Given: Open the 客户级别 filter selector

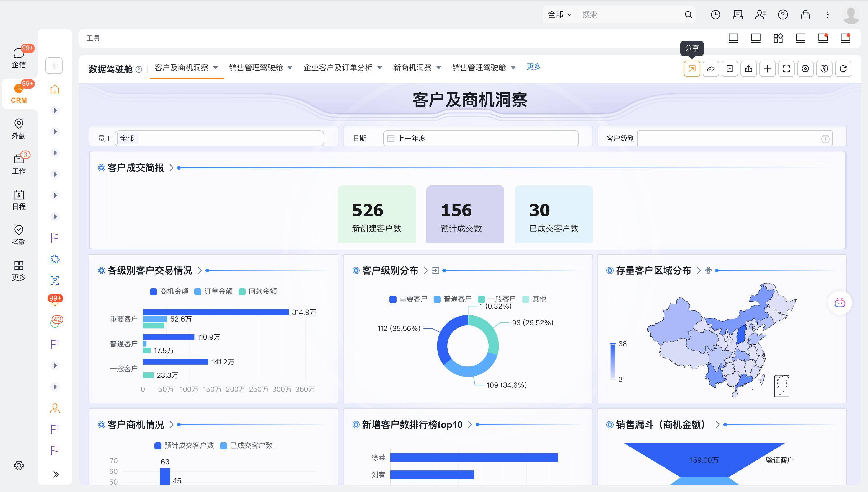Looking at the screenshot, I should pyautogui.click(x=735, y=139).
